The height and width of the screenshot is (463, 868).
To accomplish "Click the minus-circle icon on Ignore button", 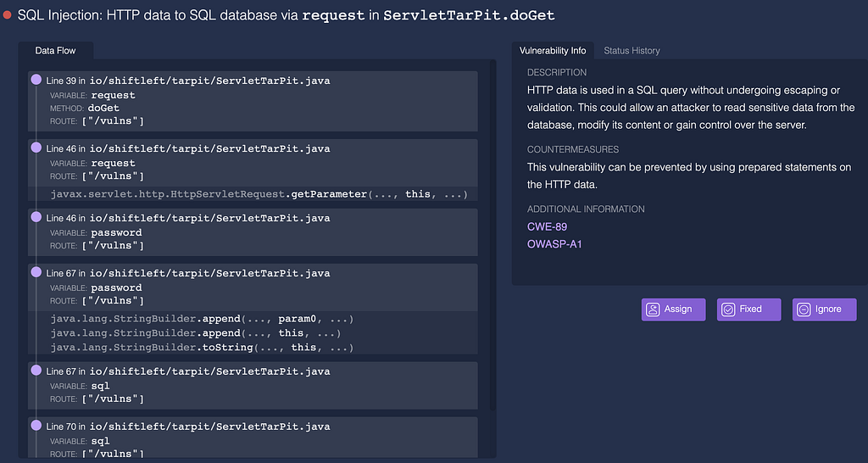I will click(803, 310).
